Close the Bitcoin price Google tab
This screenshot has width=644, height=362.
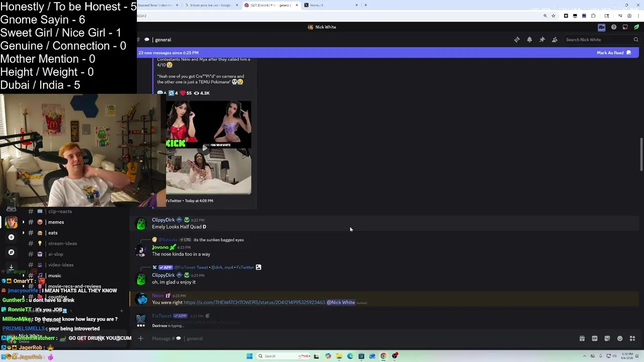(x=237, y=5)
